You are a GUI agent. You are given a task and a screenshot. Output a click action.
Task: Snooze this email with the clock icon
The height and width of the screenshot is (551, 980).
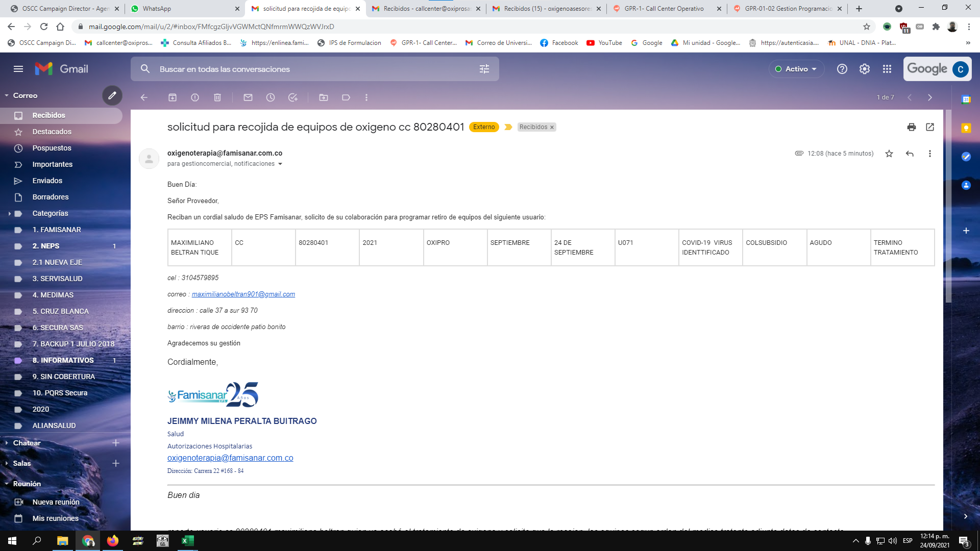click(271, 97)
